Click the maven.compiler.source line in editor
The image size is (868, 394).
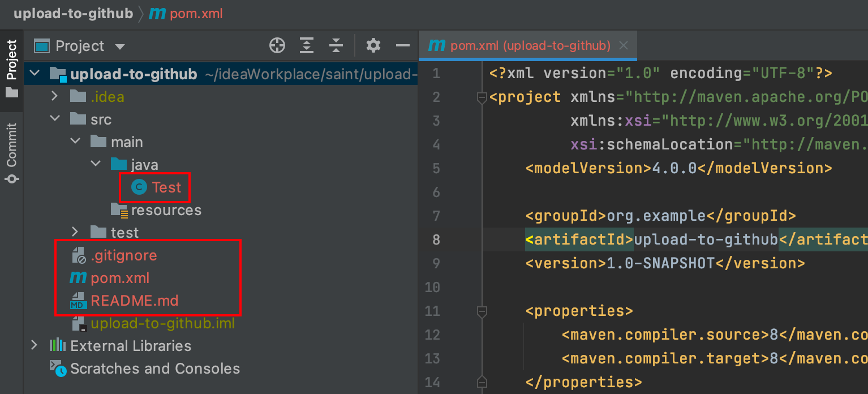715,335
